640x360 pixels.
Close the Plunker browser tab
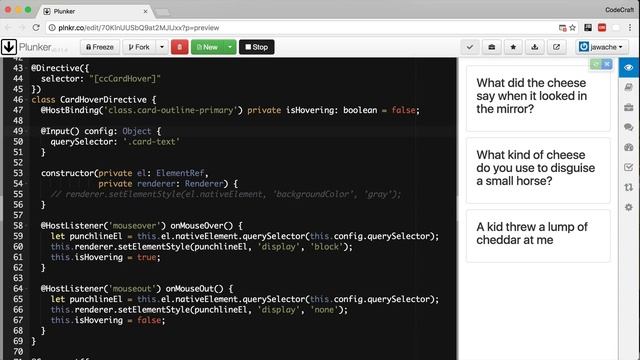pyautogui.click(x=145, y=11)
